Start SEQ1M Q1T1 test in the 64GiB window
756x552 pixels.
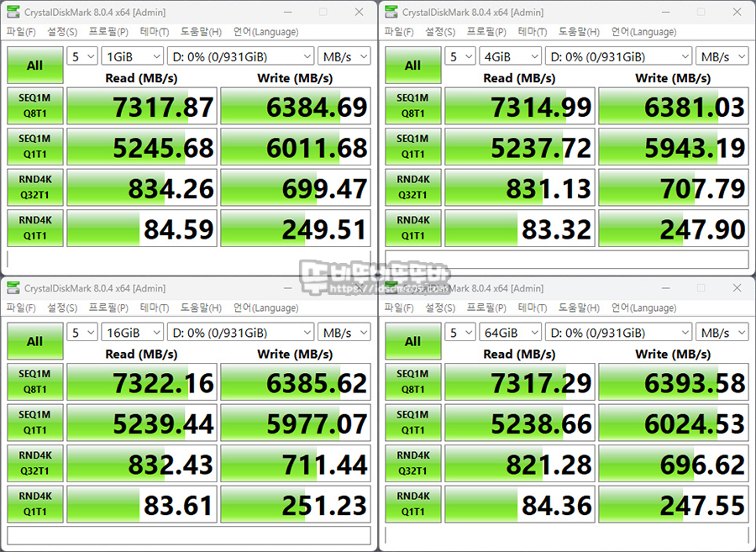click(413, 423)
